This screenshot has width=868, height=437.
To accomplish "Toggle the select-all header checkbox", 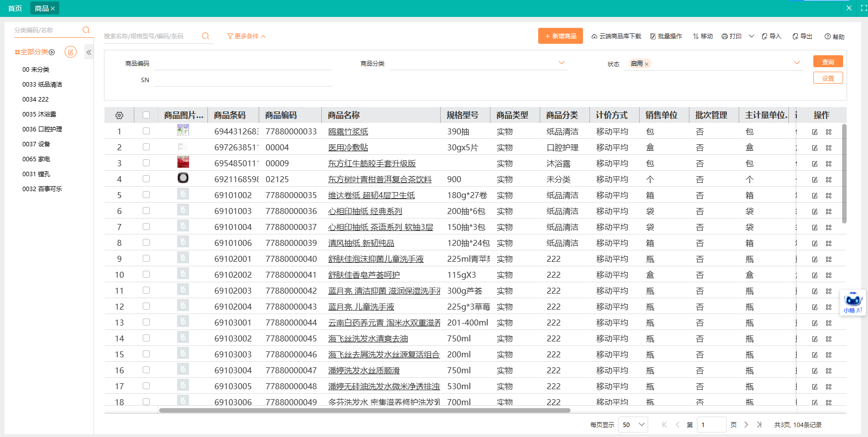I will (146, 115).
